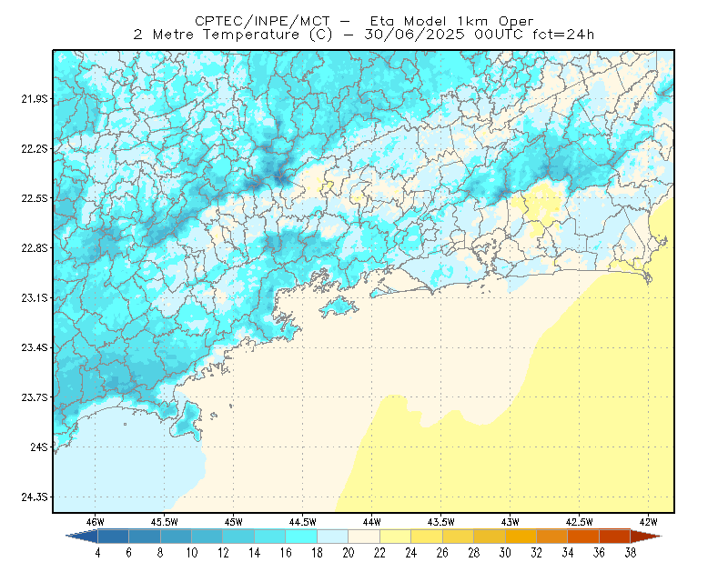Click the 34-36 red-orange colorbar swatch

tap(583, 537)
